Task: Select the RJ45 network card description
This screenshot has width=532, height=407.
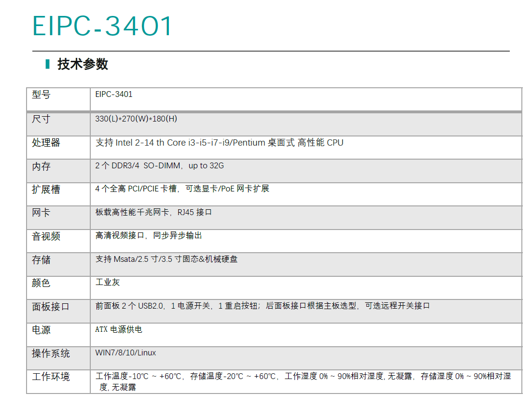Action: coord(154,212)
